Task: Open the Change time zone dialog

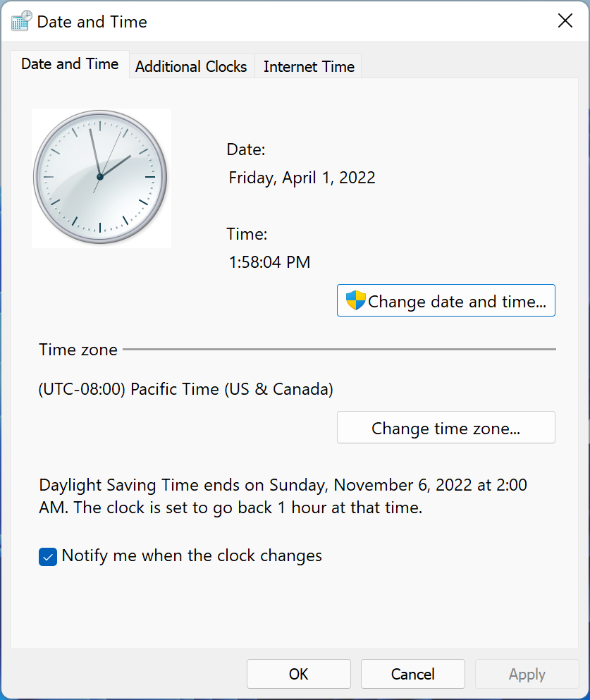Action: pos(445,428)
